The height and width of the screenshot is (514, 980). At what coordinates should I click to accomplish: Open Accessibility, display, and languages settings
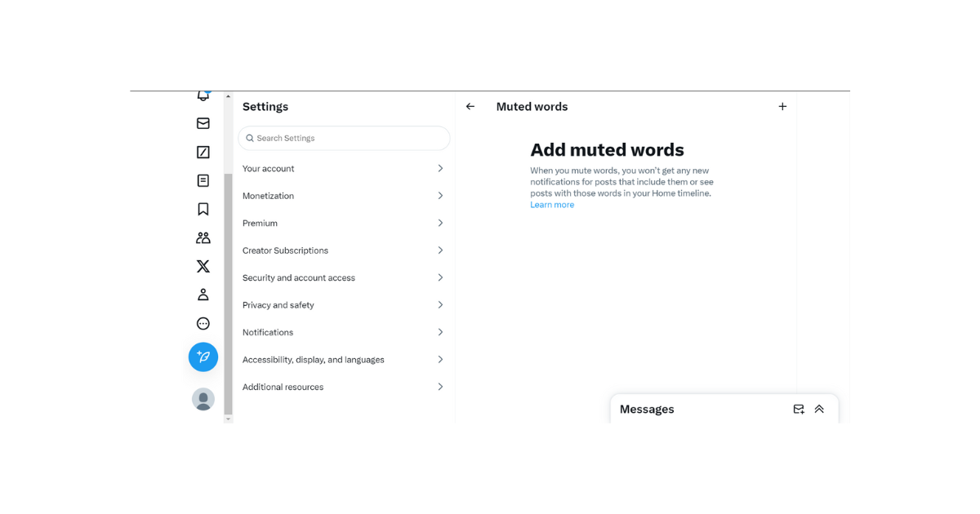314,360
